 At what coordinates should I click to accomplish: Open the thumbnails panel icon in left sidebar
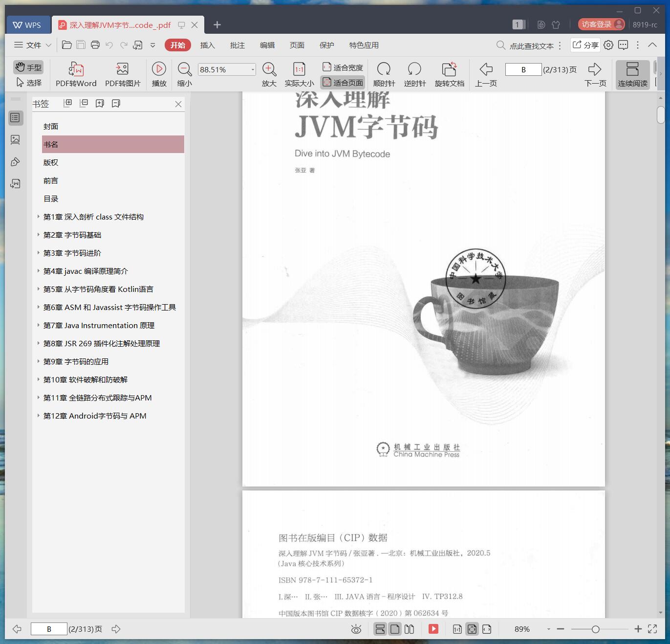15,140
